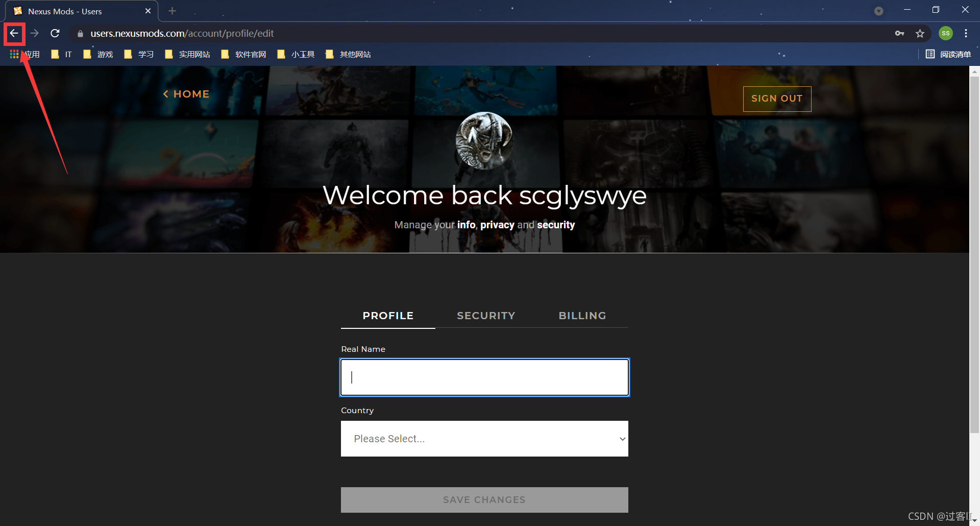The height and width of the screenshot is (526, 980).
Task: Click scrollbar up arrow
Action: tap(974, 71)
